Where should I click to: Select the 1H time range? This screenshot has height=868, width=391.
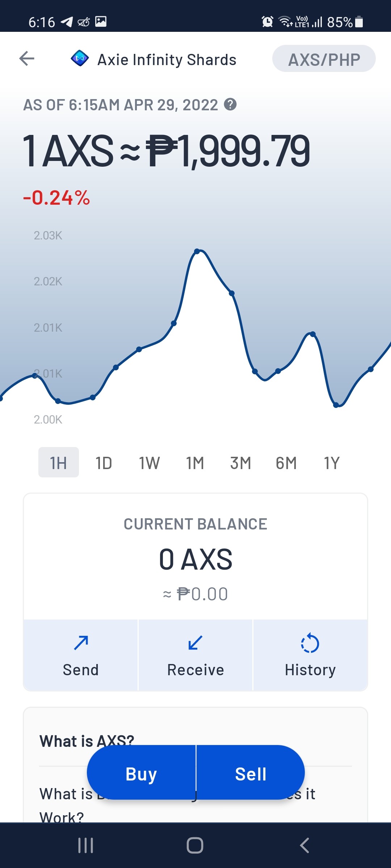(59, 463)
